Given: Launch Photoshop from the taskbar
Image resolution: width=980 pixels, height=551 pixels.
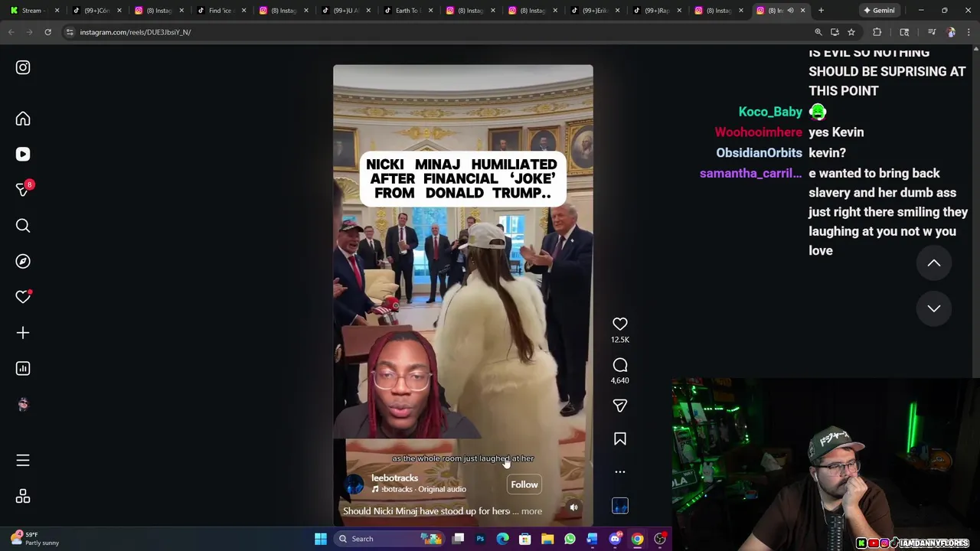Looking at the screenshot, I should tap(480, 539).
